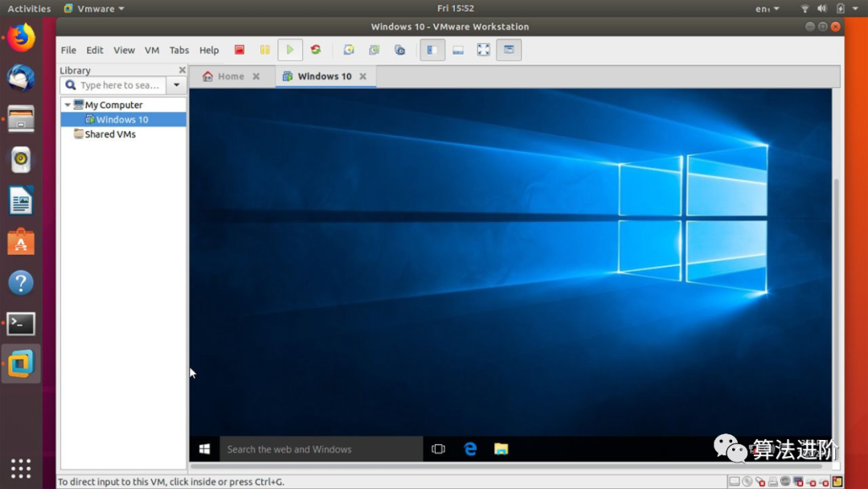Click the library search field
The height and width of the screenshot is (489, 868).
113,85
